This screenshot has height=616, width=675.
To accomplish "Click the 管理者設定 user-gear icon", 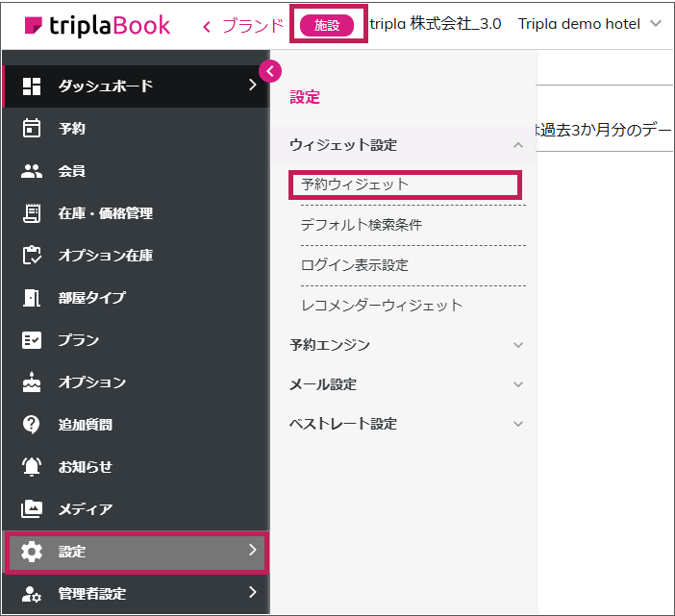I will pos(32,594).
